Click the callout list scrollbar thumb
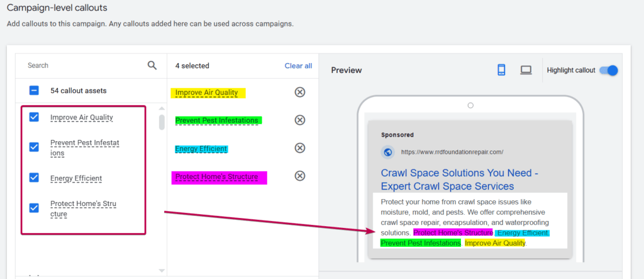644x279 pixels. pos(162,121)
